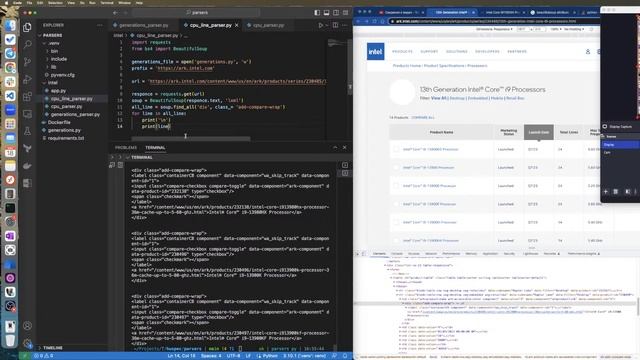Click the trash icon in the Scenes panel
640x360 pixels.
click(x=616, y=191)
